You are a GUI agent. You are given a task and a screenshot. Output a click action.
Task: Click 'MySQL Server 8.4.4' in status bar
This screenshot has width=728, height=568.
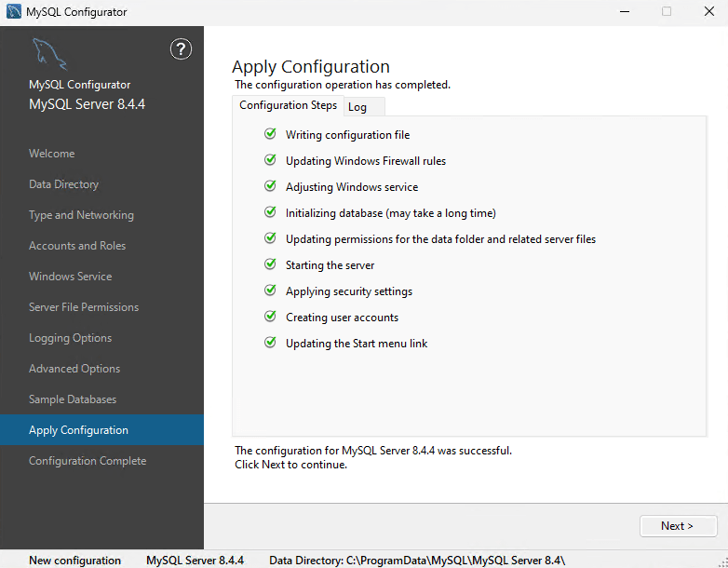[195, 561]
